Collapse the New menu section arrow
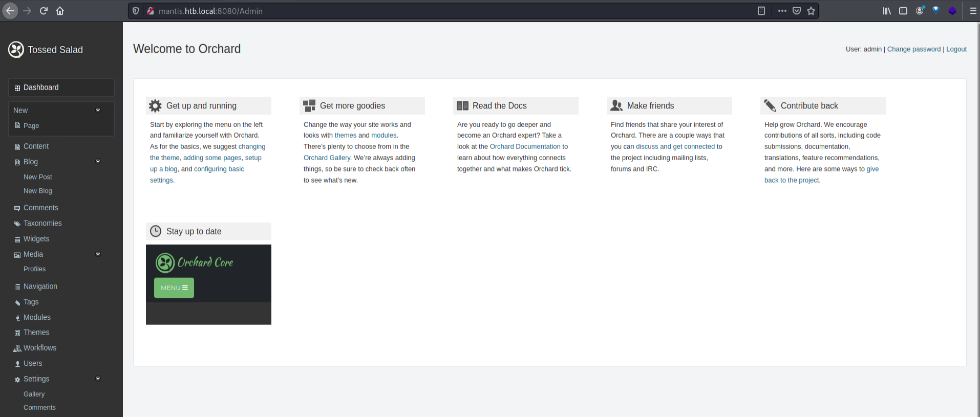Viewport: 980px width, 417px height. click(x=98, y=110)
